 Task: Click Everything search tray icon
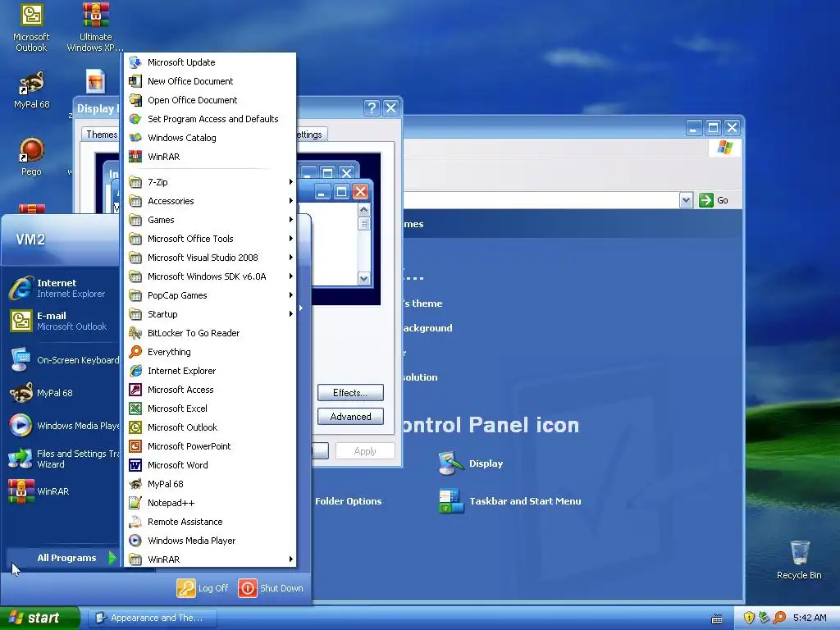(x=779, y=618)
